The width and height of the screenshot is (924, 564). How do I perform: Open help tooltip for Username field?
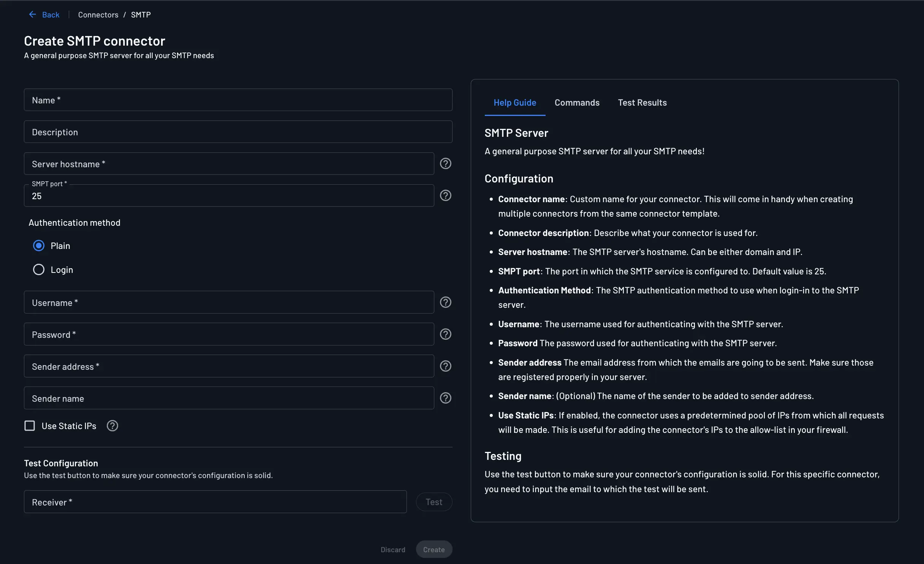coord(445,302)
